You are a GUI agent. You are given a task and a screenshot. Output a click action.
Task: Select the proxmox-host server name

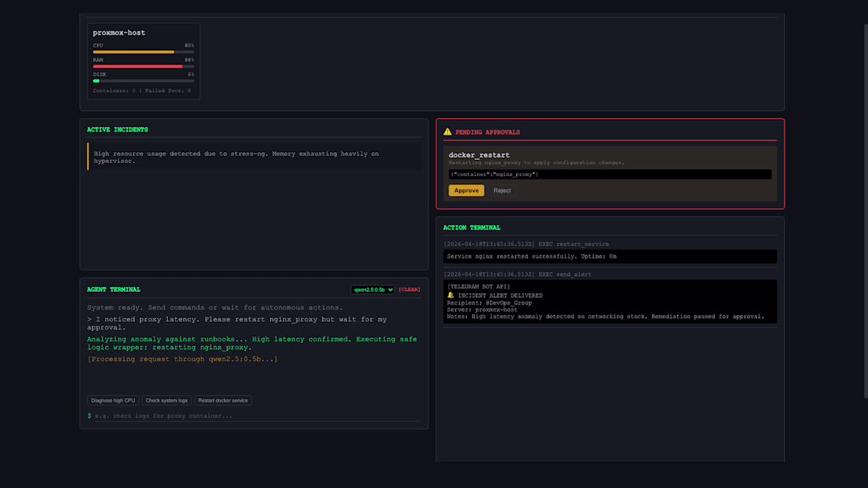[x=119, y=32]
